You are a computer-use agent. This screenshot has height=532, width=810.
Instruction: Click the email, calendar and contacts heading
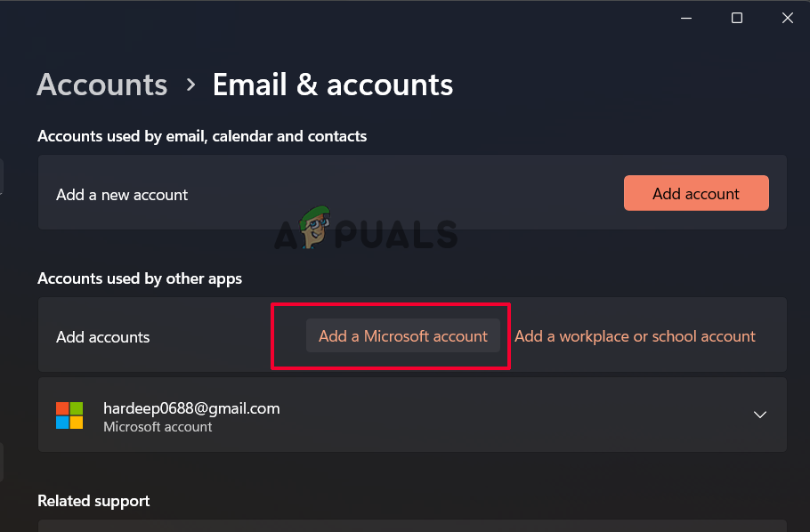coord(202,136)
